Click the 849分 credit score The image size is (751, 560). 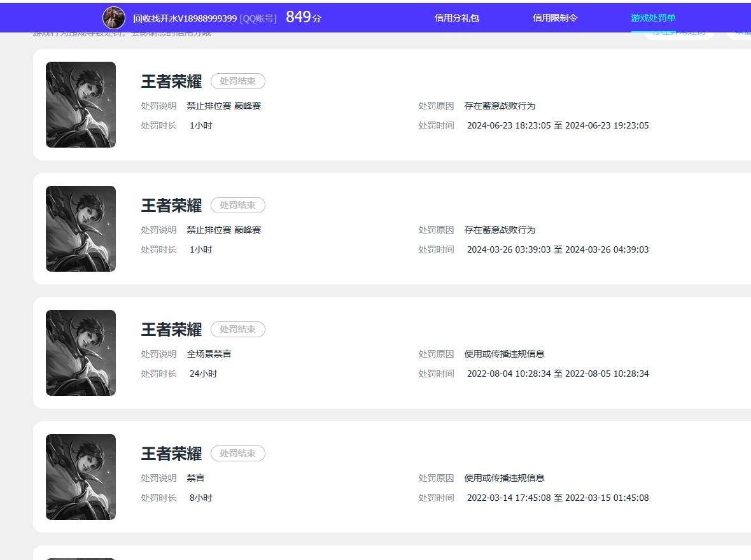304,18
